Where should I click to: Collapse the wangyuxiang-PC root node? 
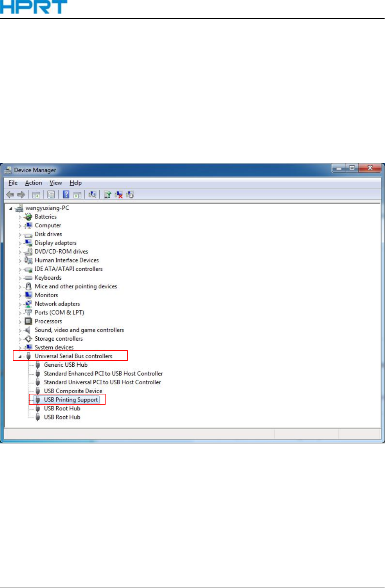11,209
